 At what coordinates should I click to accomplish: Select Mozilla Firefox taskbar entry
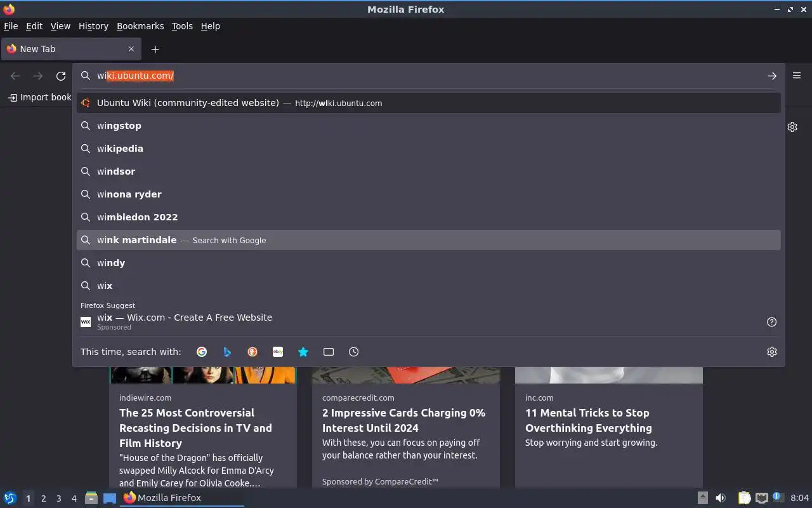182,498
